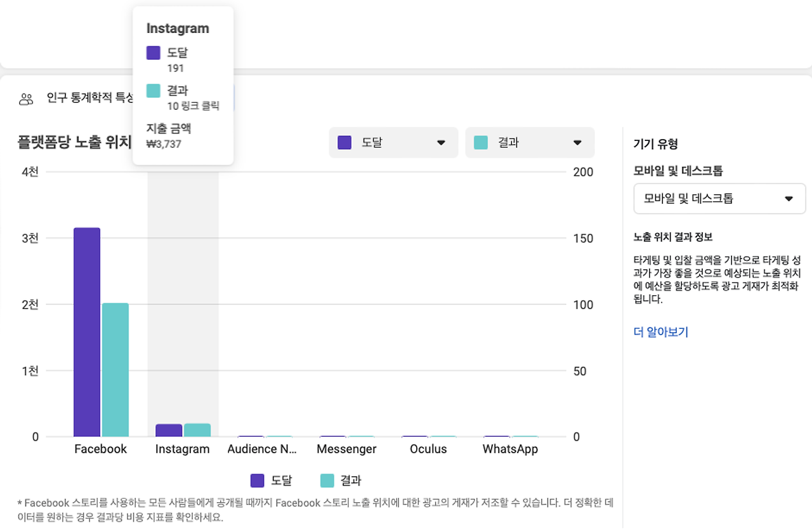Toggle the 도달 legend item below chart
The image size is (812, 532).
coord(272,481)
